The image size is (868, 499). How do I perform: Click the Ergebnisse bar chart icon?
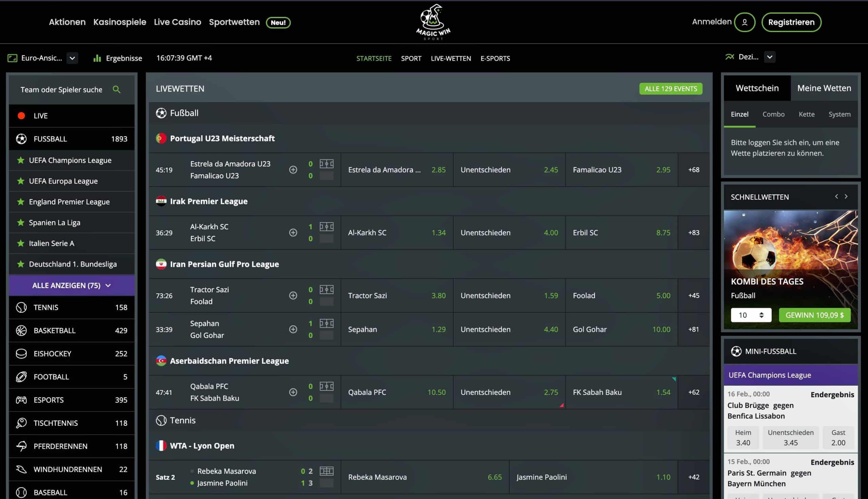(x=97, y=58)
